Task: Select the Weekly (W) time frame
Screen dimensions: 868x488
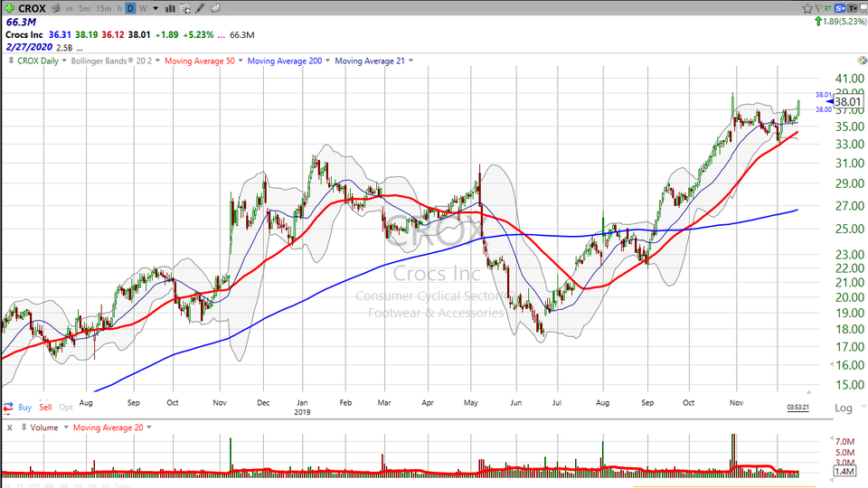Action: (x=143, y=9)
